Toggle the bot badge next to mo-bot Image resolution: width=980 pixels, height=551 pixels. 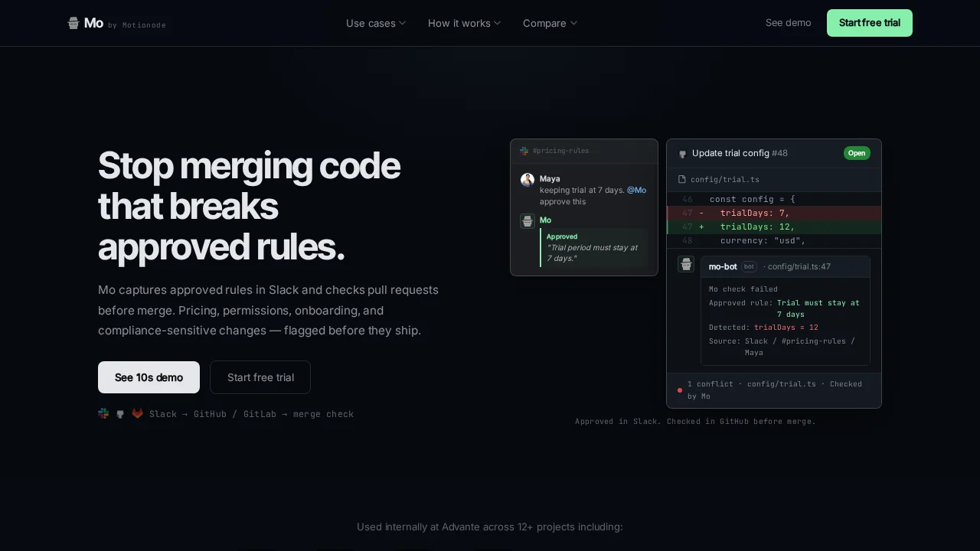[x=749, y=266]
